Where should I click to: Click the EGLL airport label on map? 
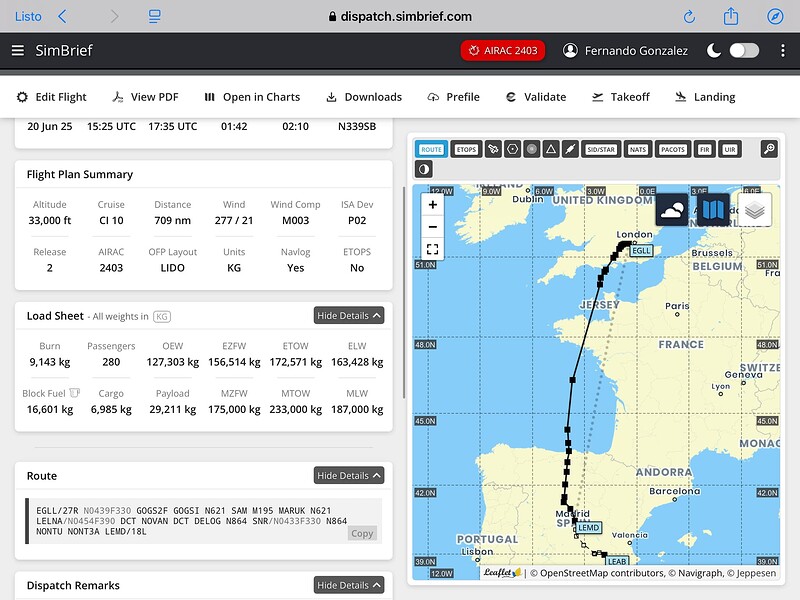point(641,251)
